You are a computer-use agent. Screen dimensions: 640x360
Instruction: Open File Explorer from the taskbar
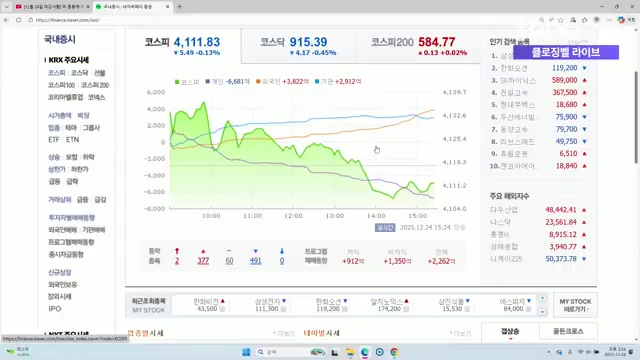[350, 352]
